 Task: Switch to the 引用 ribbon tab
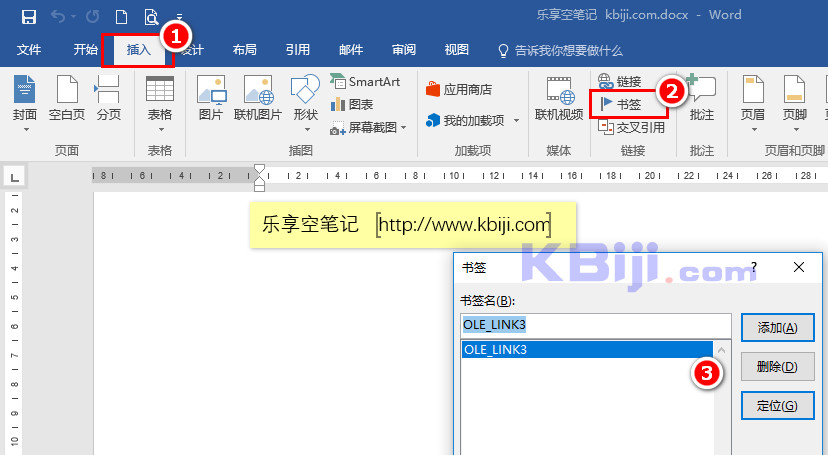pyautogui.click(x=298, y=50)
